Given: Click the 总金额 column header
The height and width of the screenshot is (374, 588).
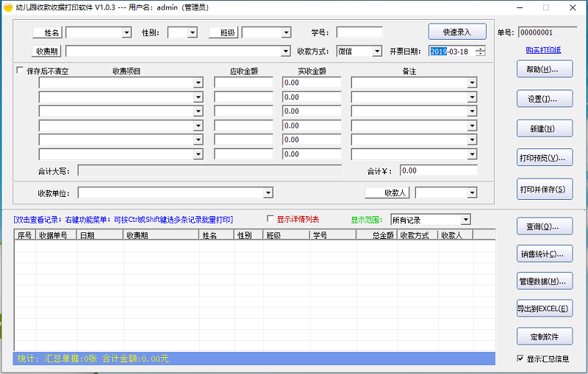Looking at the screenshot, I should click(x=377, y=235).
